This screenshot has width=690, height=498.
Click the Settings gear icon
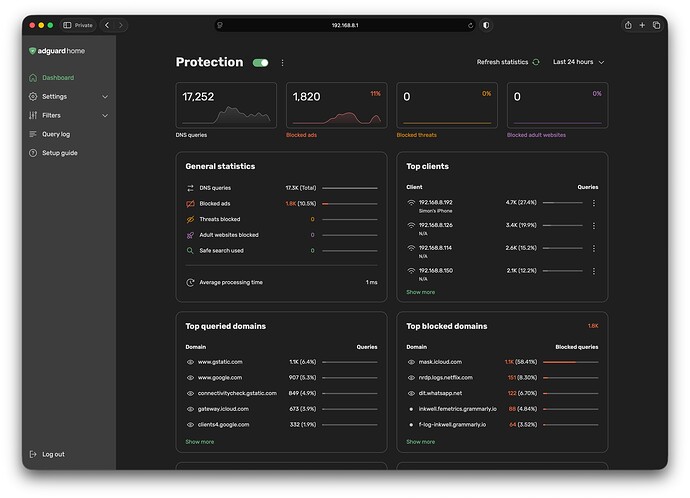click(x=33, y=96)
